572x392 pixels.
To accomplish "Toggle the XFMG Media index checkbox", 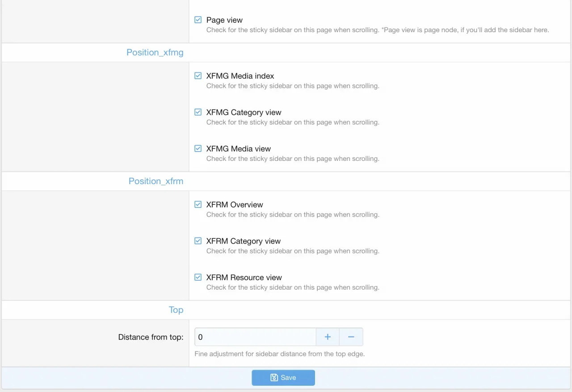I will pyautogui.click(x=198, y=76).
